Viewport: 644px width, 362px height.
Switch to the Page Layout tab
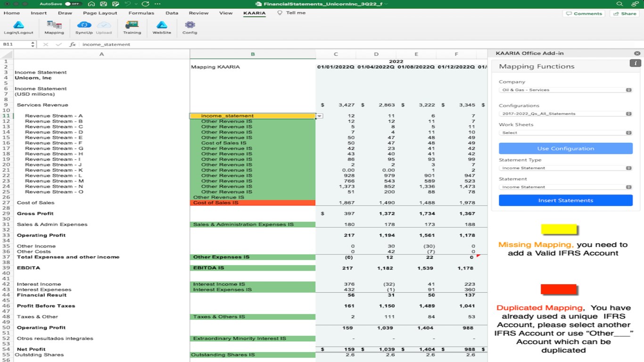(100, 13)
